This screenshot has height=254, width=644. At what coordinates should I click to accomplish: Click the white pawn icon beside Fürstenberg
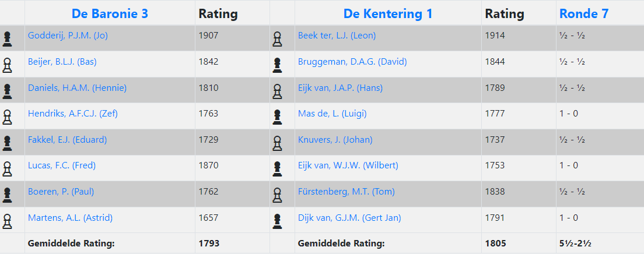tap(277, 195)
